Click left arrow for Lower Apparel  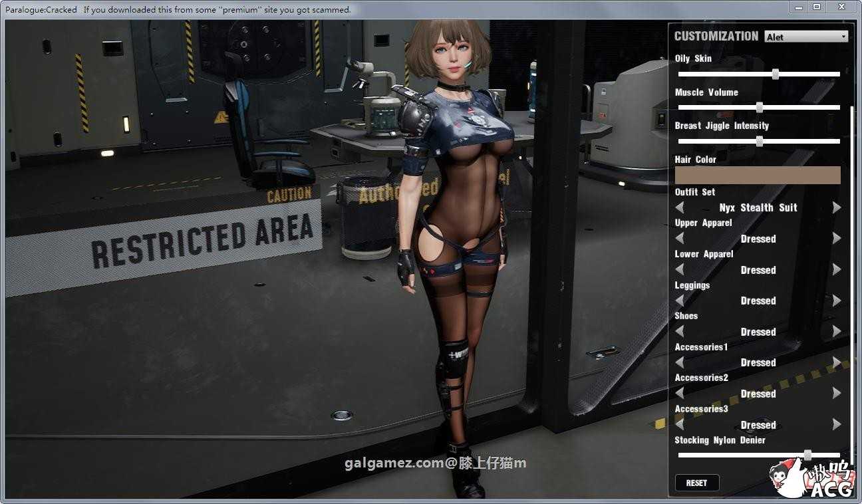[680, 269]
